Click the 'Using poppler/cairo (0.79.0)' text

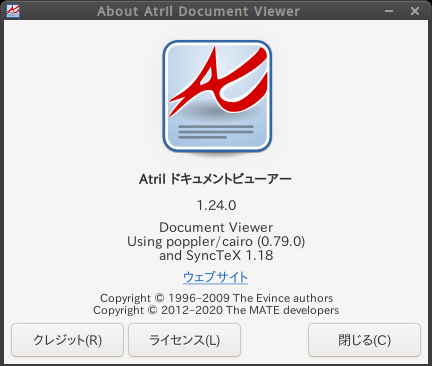(216, 241)
